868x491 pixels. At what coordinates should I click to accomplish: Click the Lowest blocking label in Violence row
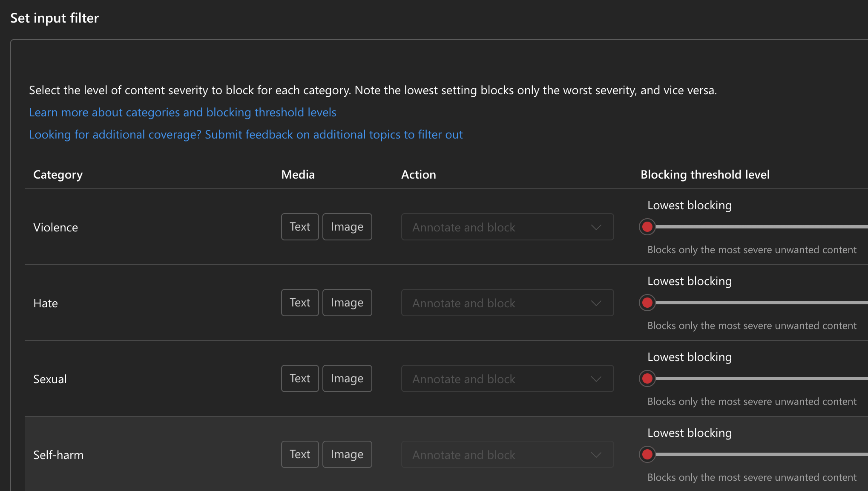(x=690, y=205)
